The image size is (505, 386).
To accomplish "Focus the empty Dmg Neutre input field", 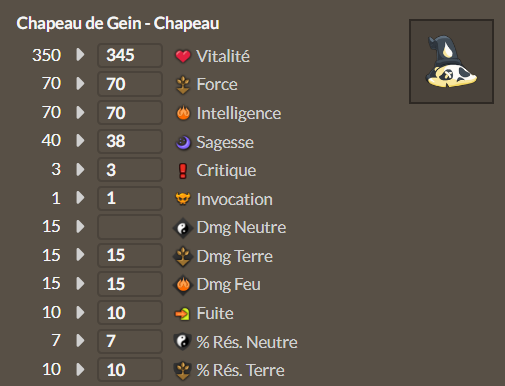I will (130, 227).
